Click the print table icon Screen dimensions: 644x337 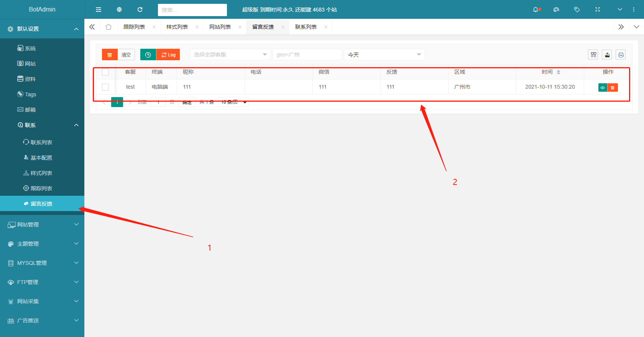click(621, 55)
